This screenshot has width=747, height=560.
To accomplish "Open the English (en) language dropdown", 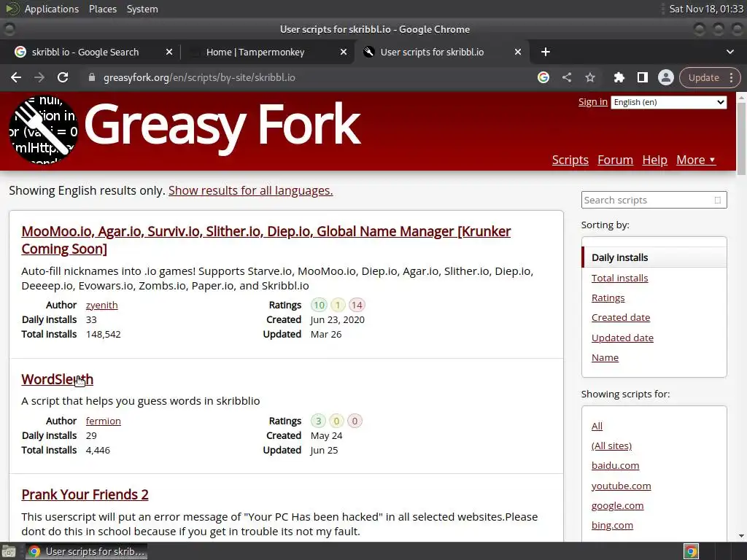I will 669,102.
